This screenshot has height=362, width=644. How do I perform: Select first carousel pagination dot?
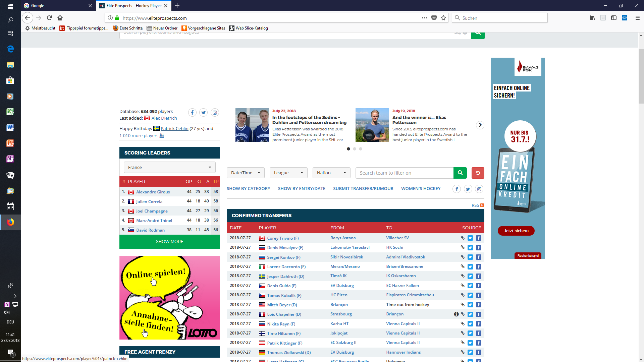[x=348, y=149]
